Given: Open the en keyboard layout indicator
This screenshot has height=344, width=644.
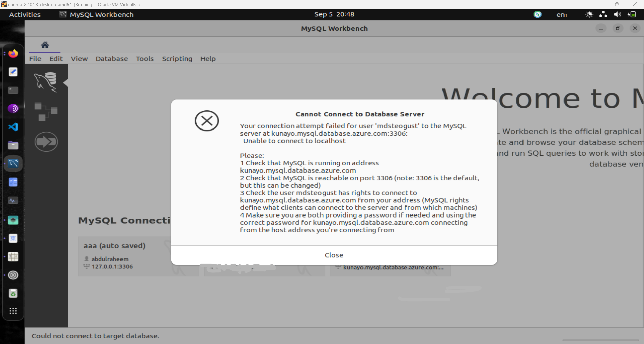Looking at the screenshot, I should 562,15.
